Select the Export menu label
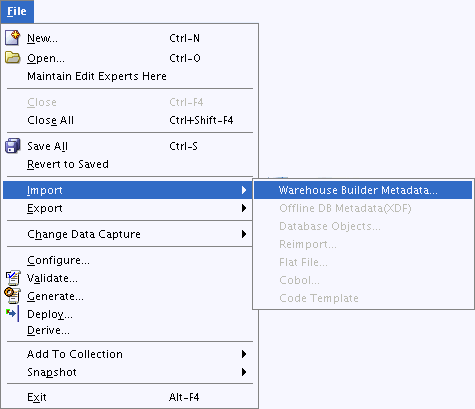Viewport: 475px width, 409px height. [x=45, y=208]
